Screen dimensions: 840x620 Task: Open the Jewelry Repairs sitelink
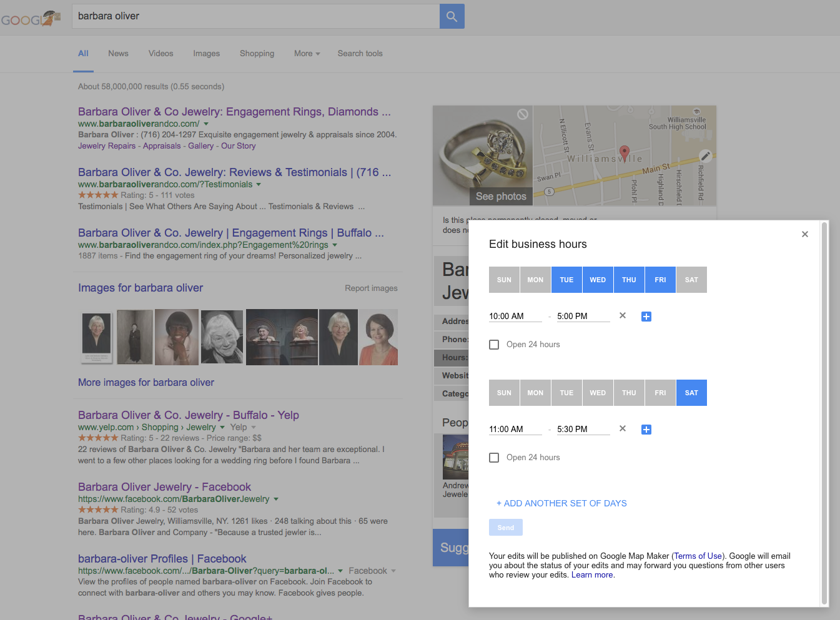coord(107,146)
